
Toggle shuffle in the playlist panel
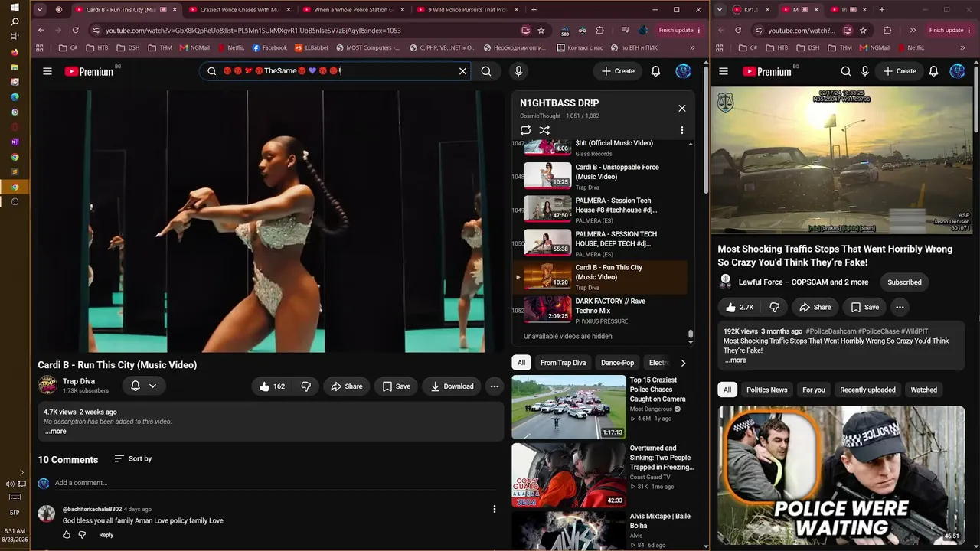(x=544, y=130)
